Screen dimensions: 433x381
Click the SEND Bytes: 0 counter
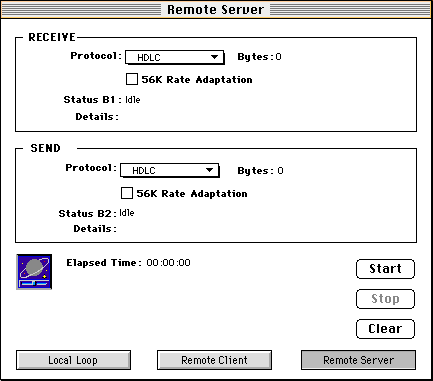pyautogui.click(x=260, y=171)
